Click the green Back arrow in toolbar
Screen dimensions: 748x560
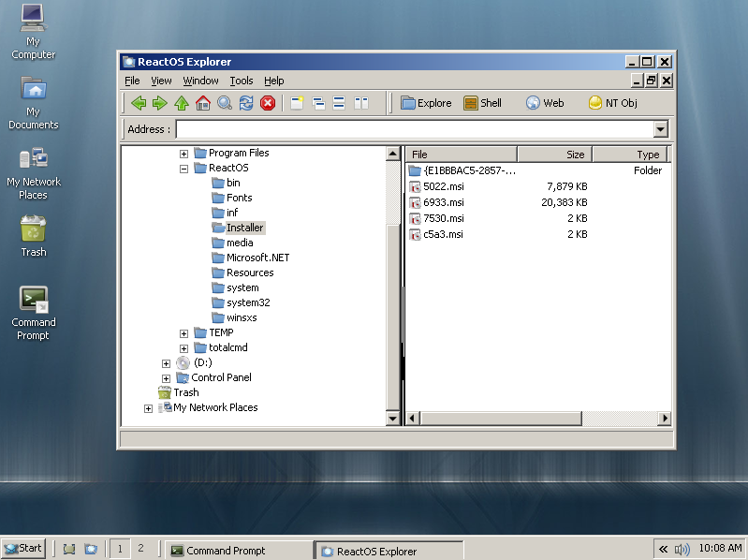(139, 103)
